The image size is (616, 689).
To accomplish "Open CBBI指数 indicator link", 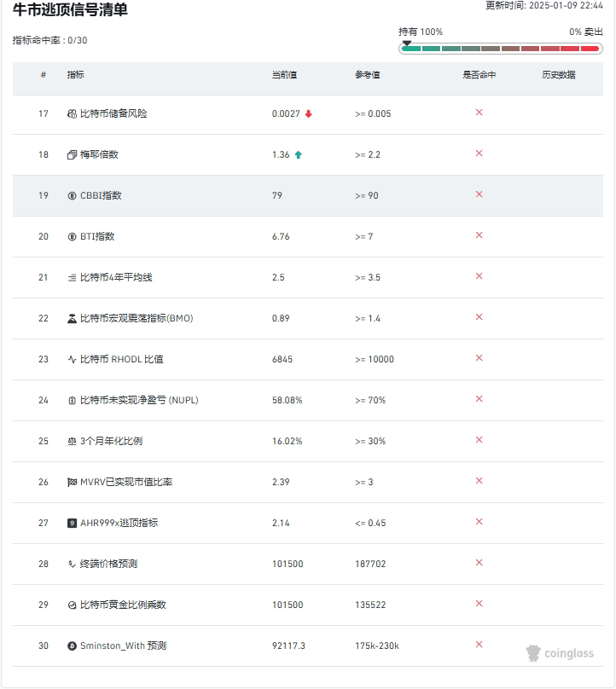I will [101, 195].
